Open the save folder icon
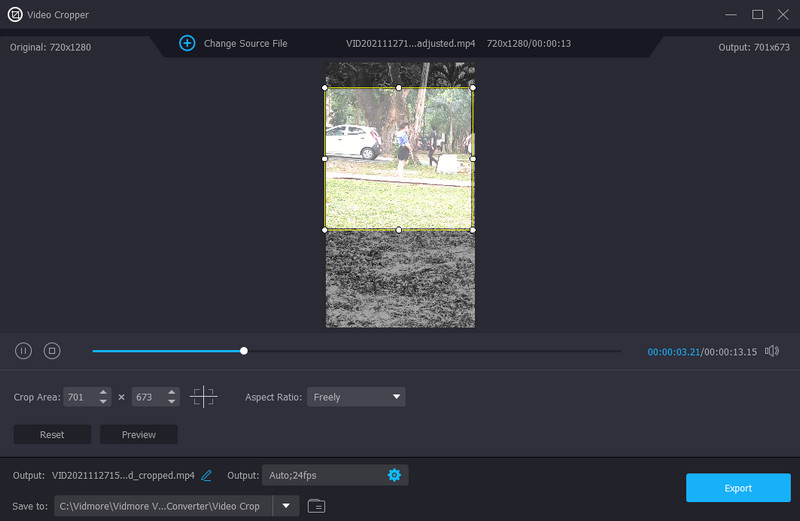The height and width of the screenshot is (521, 800). pos(316,506)
